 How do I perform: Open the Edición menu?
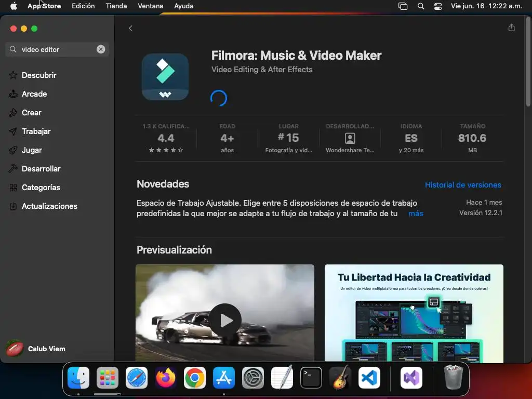click(x=83, y=6)
